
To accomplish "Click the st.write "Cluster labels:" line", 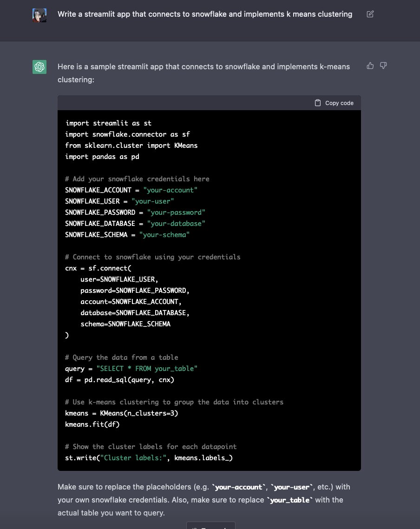I will click(149, 457).
